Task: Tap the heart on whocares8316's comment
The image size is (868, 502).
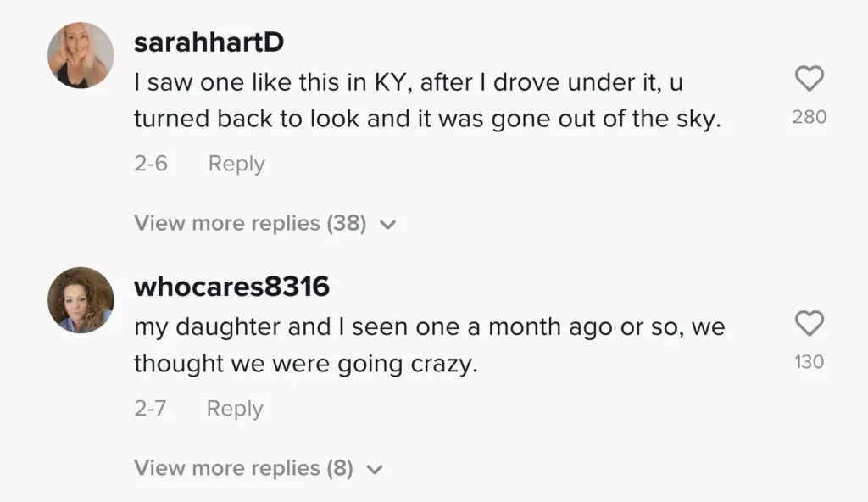Action: 810,324
